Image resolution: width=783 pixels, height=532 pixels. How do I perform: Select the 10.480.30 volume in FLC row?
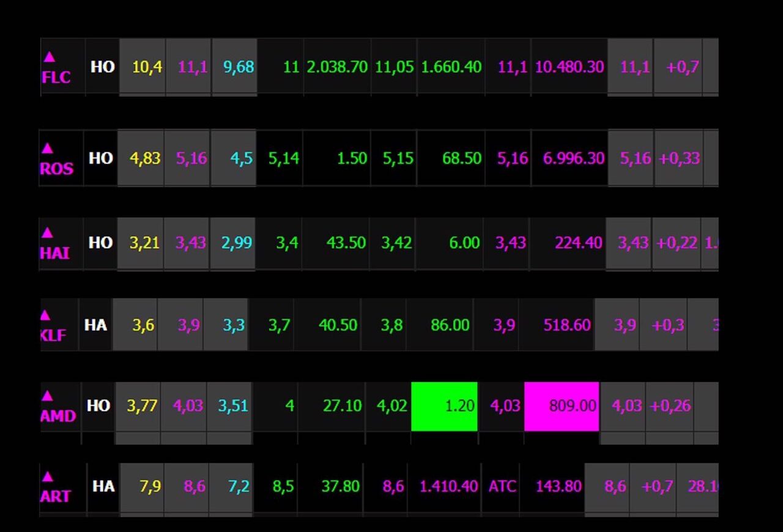569,67
